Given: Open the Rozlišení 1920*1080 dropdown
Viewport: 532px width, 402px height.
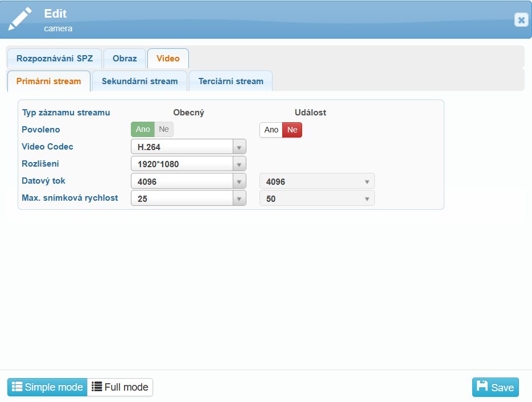Looking at the screenshot, I should pyautogui.click(x=240, y=164).
